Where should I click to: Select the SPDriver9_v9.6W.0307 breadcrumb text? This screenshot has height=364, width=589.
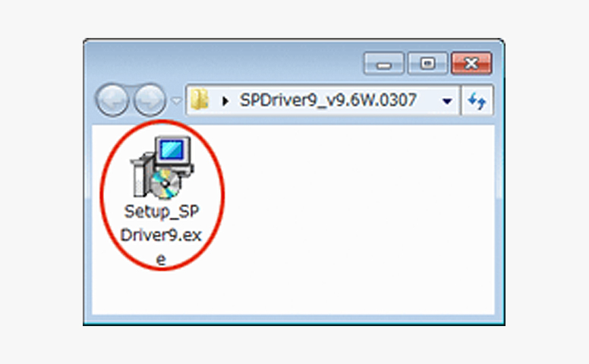pos(327,100)
